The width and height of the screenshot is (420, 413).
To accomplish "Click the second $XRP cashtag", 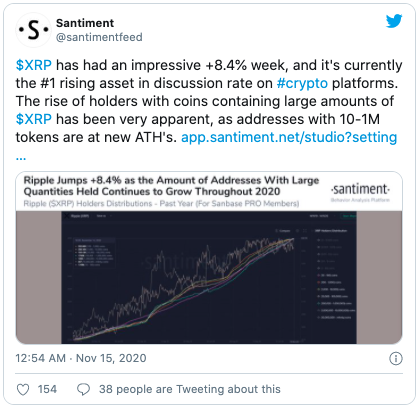I will pyautogui.click(x=34, y=119).
